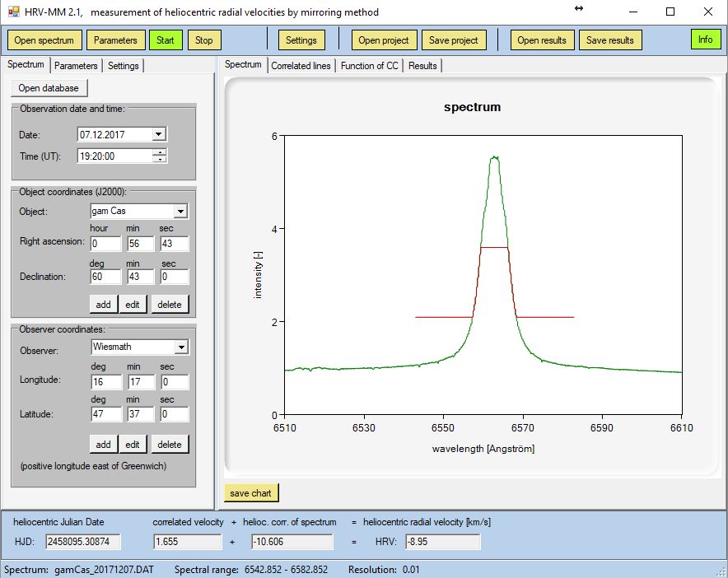Viewport: 728px width, 578px height.
Task: Click the Declination sec field
Action: pyautogui.click(x=175, y=277)
